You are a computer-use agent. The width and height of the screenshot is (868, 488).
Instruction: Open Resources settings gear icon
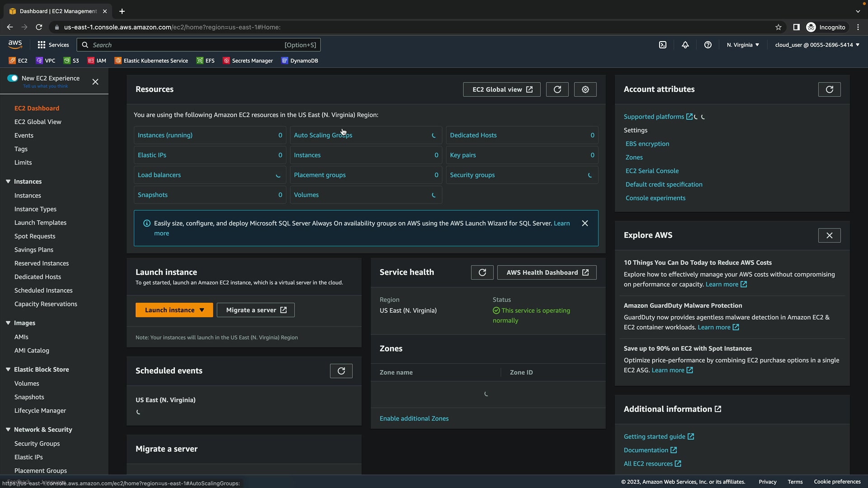585,89
